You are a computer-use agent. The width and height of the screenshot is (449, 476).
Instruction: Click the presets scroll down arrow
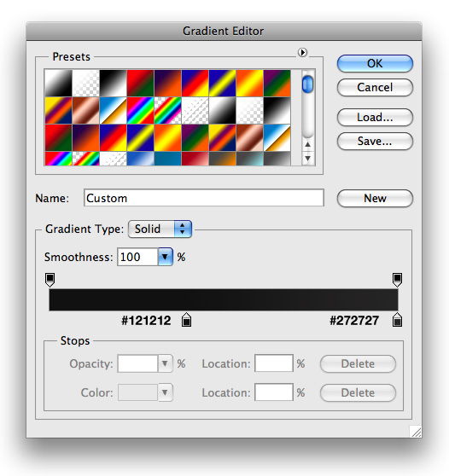308,158
